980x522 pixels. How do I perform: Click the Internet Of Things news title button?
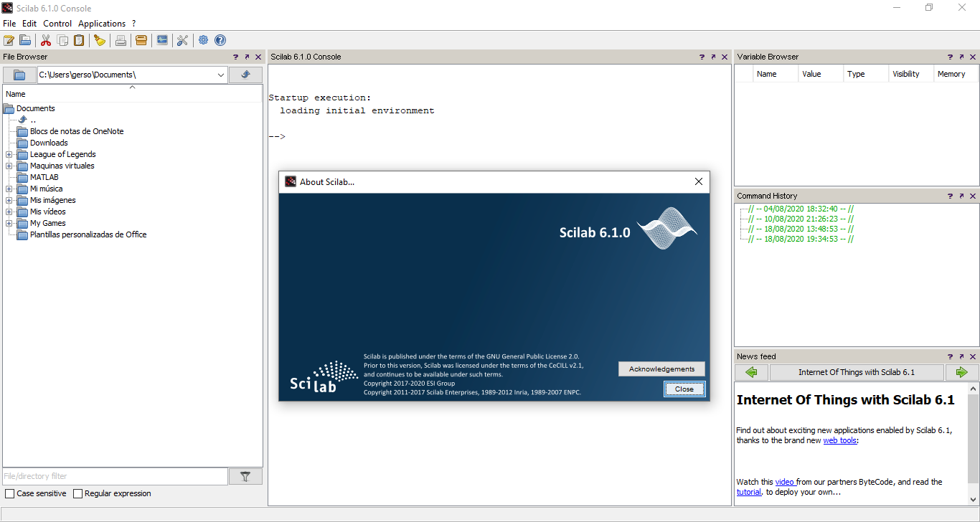[857, 372]
